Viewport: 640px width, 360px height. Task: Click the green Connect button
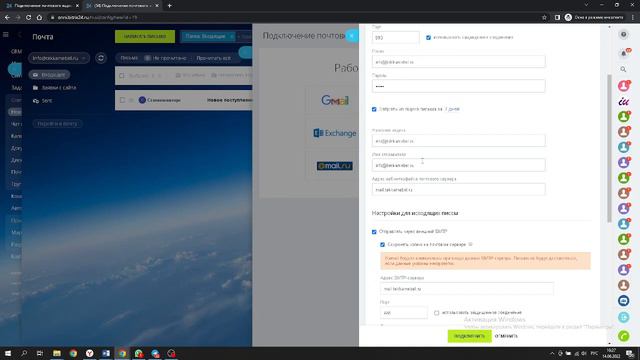point(469,336)
